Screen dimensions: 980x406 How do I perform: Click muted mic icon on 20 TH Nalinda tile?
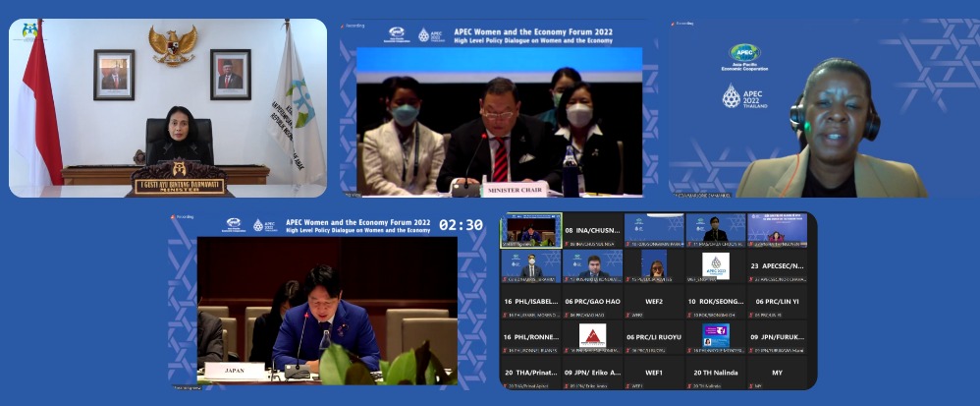pyautogui.click(x=690, y=386)
